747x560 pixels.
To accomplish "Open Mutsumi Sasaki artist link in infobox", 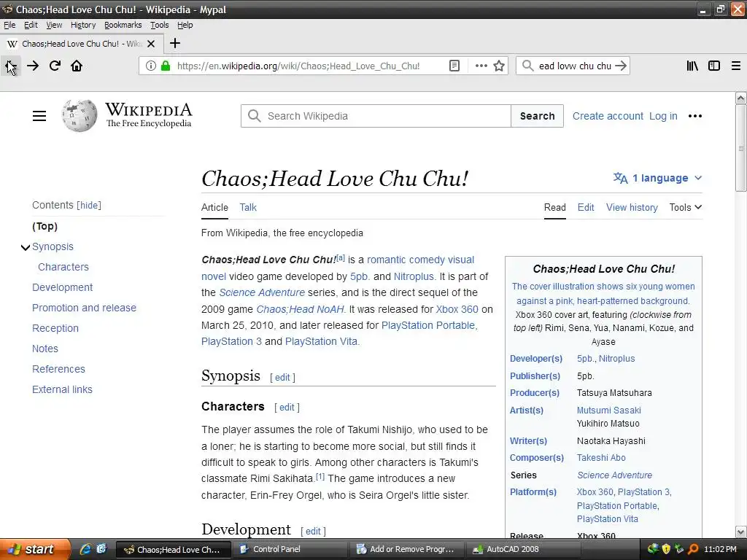I will [609, 410].
